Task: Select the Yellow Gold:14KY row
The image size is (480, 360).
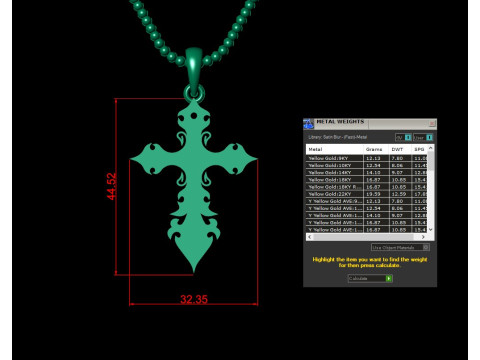Action: 367,172
